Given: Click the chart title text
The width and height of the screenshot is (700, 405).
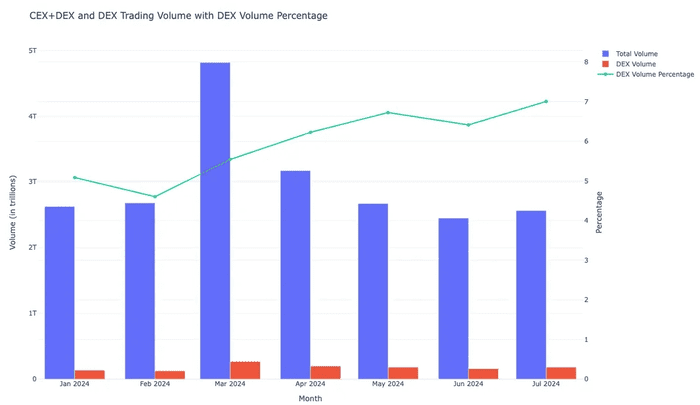Looking at the screenshot, I should [x=179, y=16].
